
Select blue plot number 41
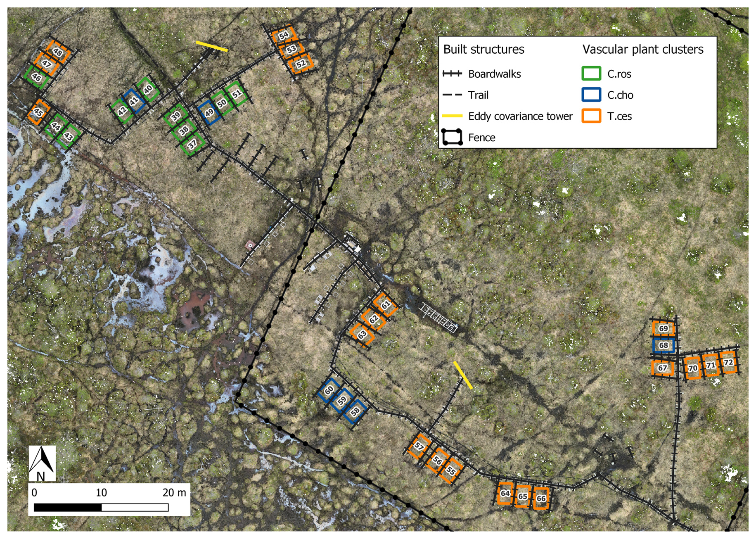pyautogui.click(x=134, y=101)
